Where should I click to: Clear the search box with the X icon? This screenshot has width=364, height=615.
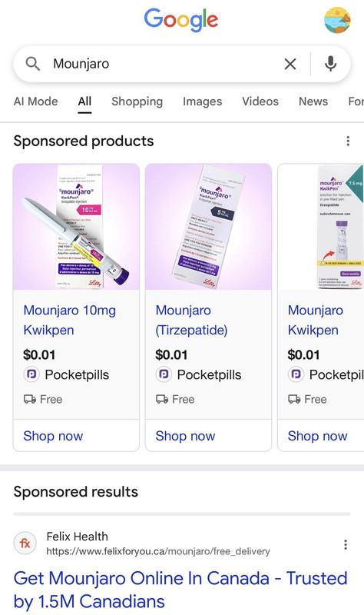tap(290, 64)
